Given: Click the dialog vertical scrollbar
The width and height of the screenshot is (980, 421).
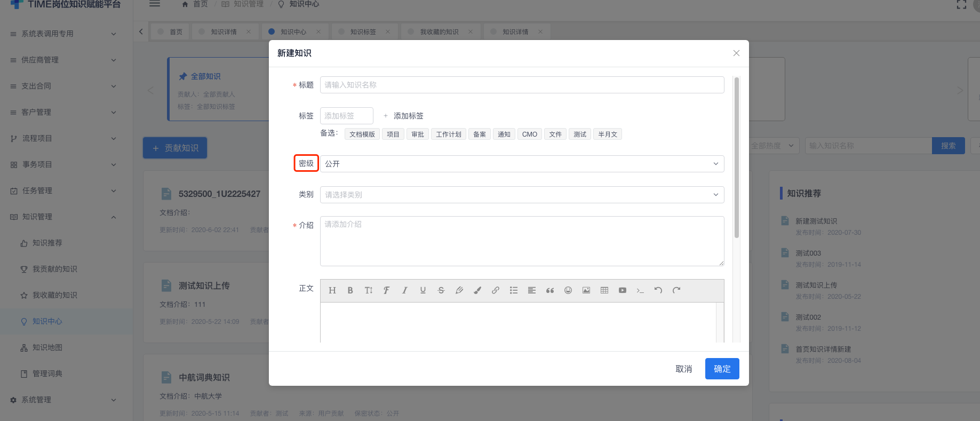Looking at the screenshot, I should tap(737, 157).
